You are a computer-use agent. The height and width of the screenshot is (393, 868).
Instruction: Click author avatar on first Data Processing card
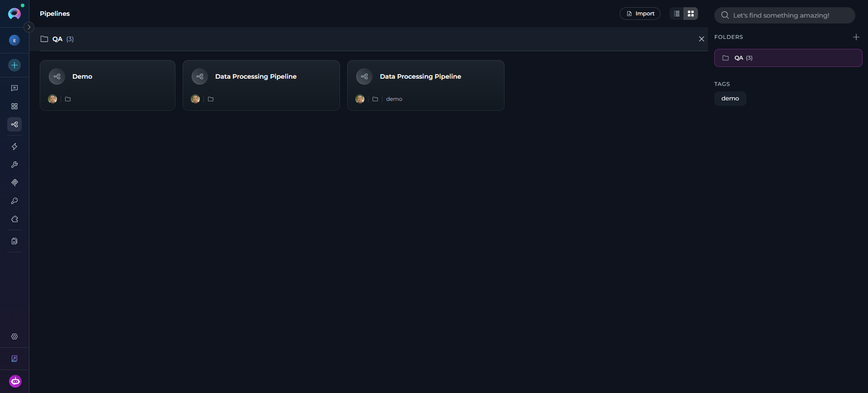coord(195,99)
